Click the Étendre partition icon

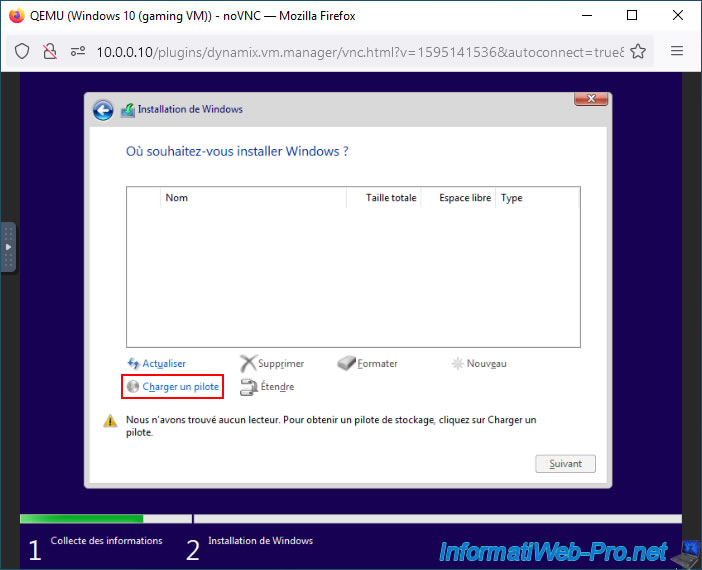[248, 387]
